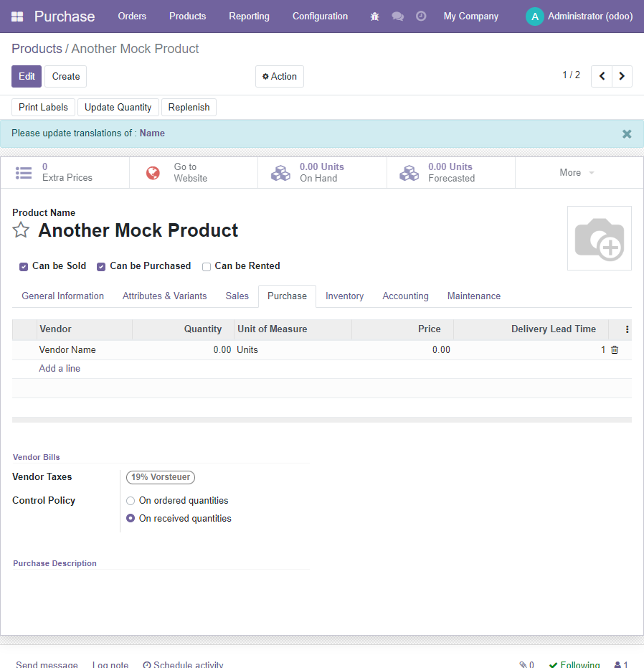Click the Purchase app title
The width and height of the screenshot is (644, 668).
click(65, 17)
